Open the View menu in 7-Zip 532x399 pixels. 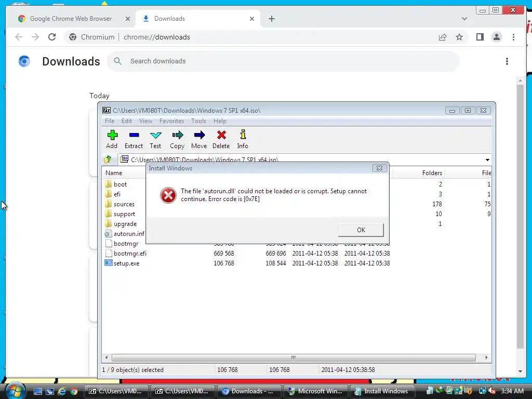tap(145, 121)
